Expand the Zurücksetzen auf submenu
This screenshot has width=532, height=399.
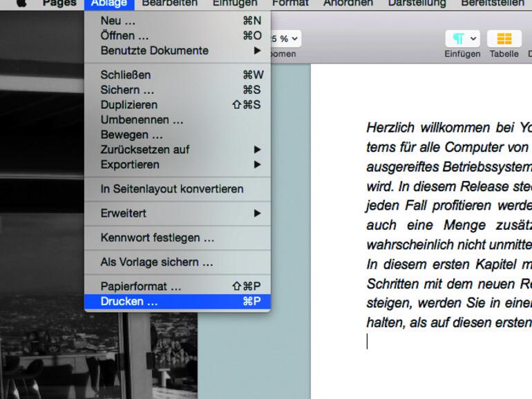(178, 150)
